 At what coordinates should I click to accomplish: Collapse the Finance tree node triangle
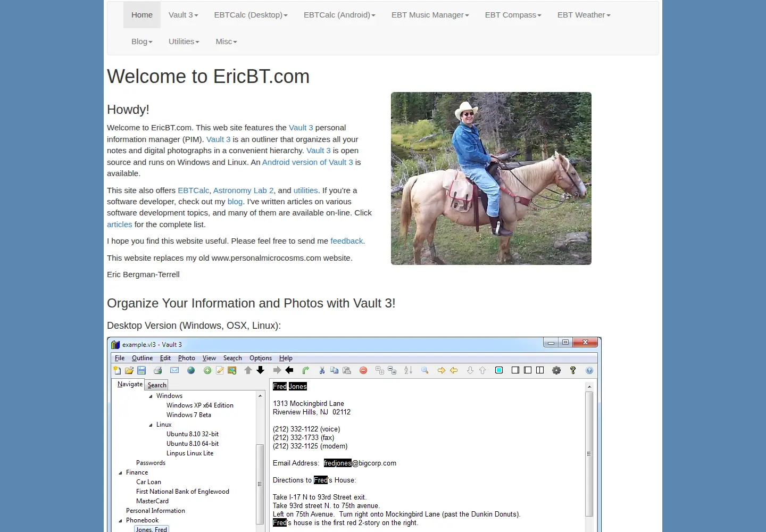[120, 472]
